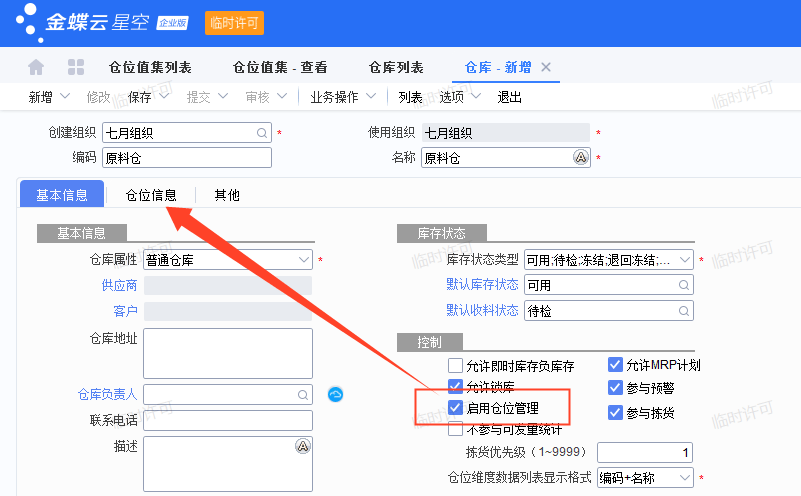Open the 其他 tab
The image size is (801, 496).
click(227, 195)
